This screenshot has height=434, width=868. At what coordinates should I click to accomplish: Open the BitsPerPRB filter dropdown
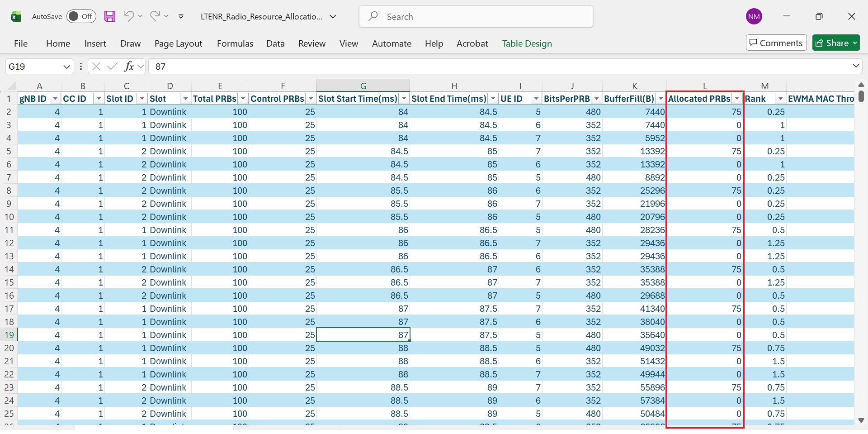596,98
